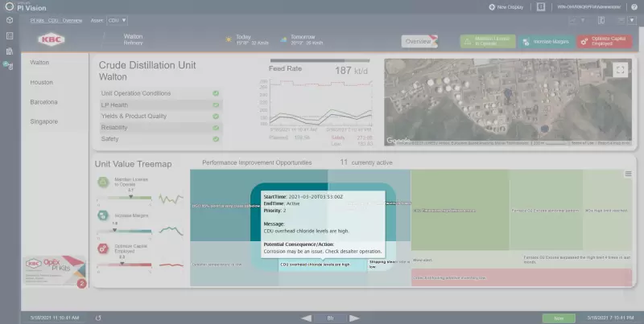Viewport: 644px width, 324px height.
Task: Click the New Display plus icon
Action: pos(492,7)
